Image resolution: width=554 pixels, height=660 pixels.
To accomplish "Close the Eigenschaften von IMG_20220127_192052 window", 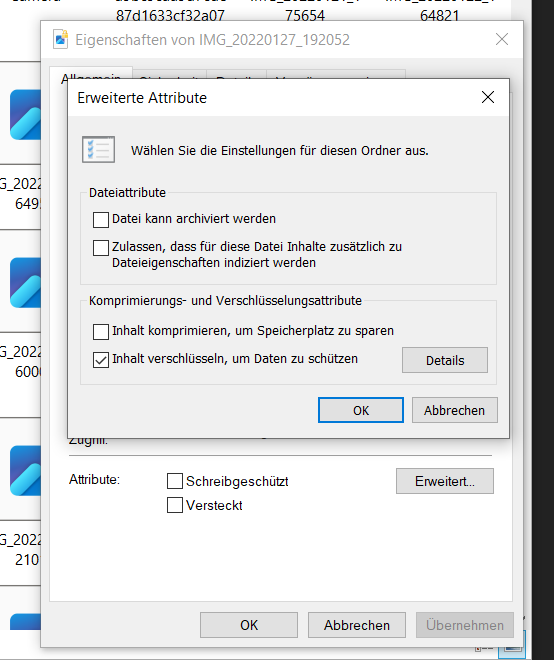I will click(x=502, y=40).
